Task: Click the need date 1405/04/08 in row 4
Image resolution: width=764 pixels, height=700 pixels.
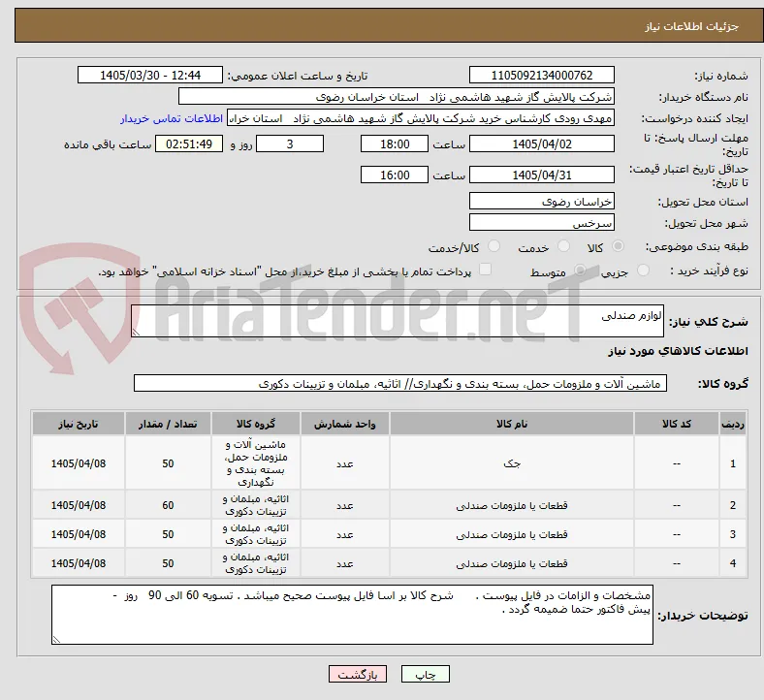Action: pyautogui.click(x=79, y=563)
